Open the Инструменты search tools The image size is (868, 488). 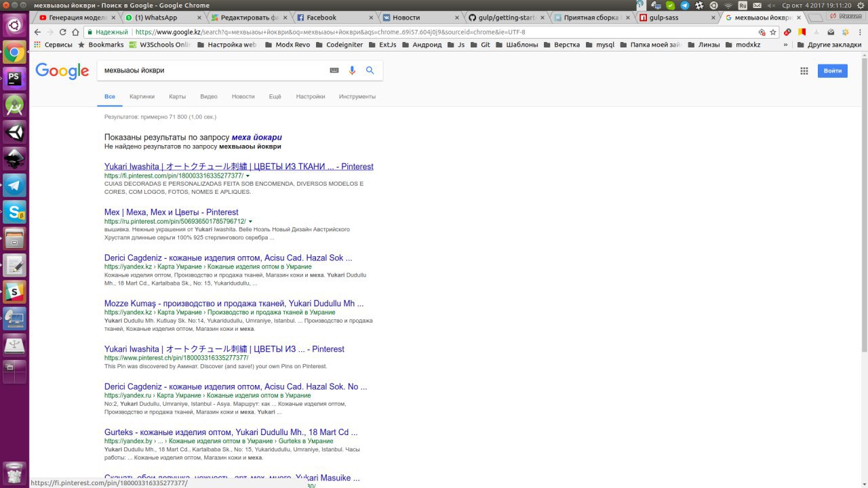357,96
